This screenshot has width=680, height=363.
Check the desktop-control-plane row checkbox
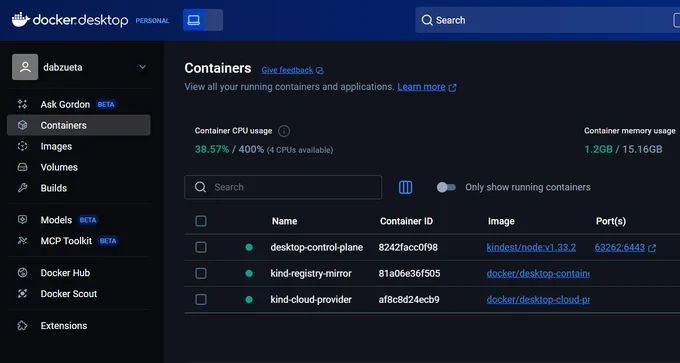tap(201, 247)
